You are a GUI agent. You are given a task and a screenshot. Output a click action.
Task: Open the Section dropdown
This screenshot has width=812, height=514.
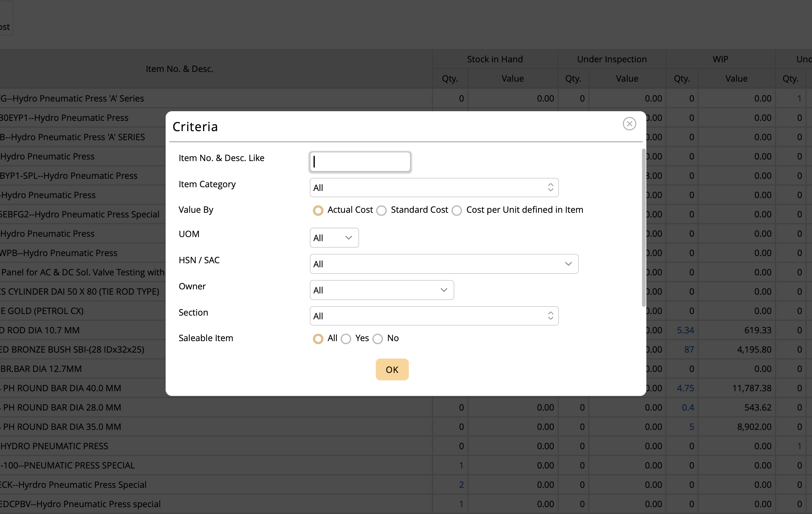click(x=434, y=316)
